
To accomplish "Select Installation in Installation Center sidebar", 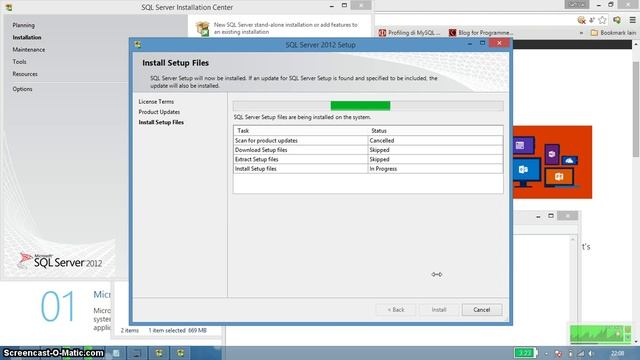I will 27,38.
